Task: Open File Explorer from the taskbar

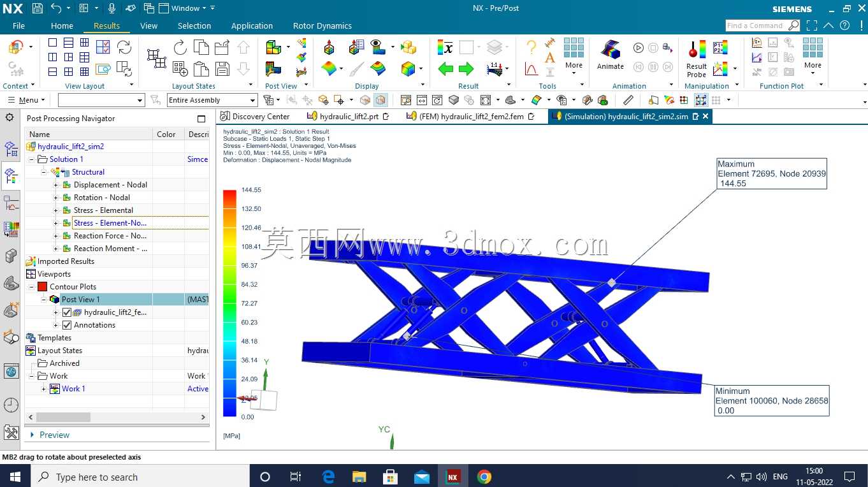Action: click(359, 477)
